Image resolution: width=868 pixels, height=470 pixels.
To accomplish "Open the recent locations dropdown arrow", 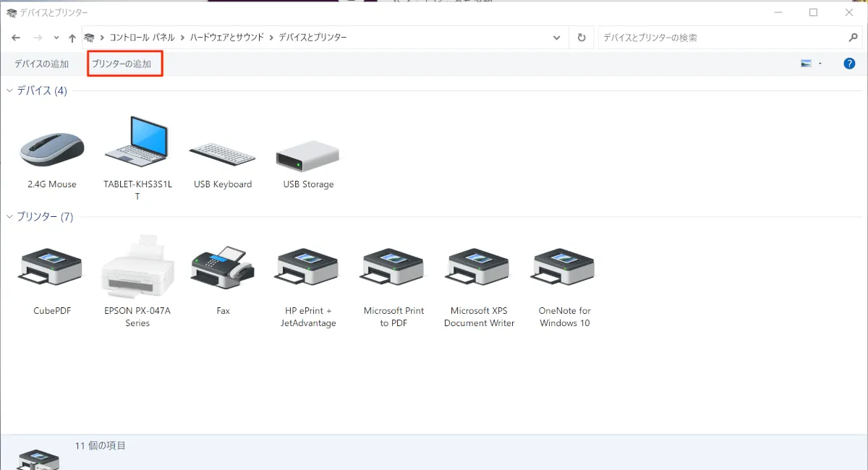I will pos(56,38).
